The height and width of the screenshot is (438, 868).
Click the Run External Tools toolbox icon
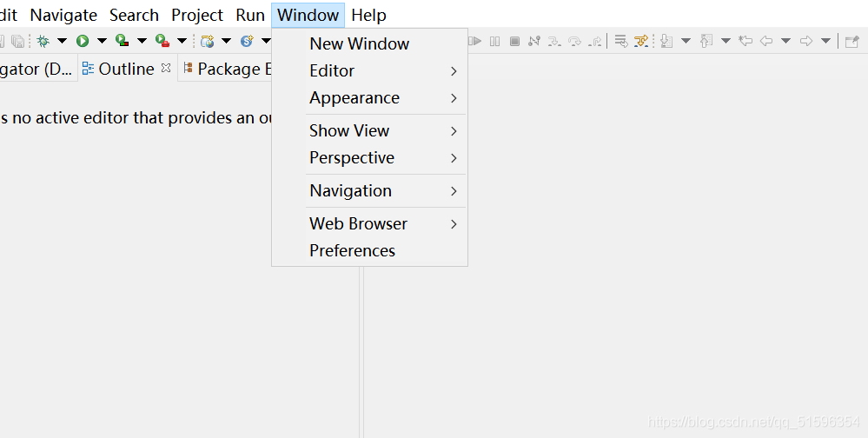pyautogui.click(x=162, y=41)
